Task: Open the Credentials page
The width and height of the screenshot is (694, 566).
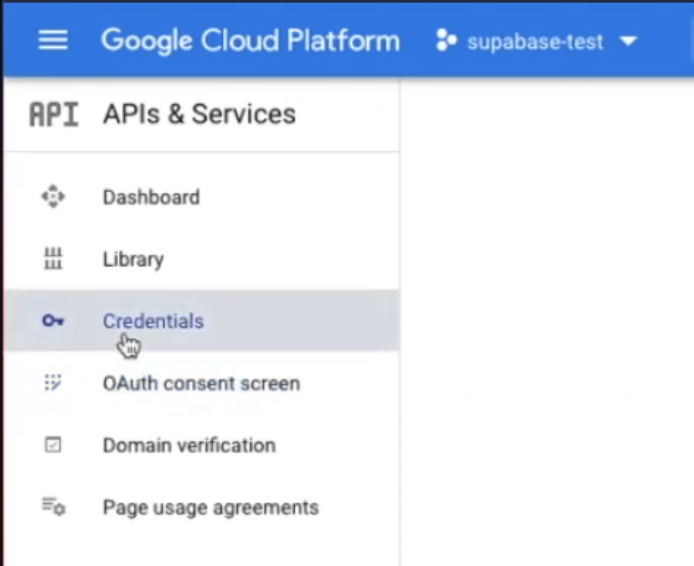Action: tap(153, 321)
